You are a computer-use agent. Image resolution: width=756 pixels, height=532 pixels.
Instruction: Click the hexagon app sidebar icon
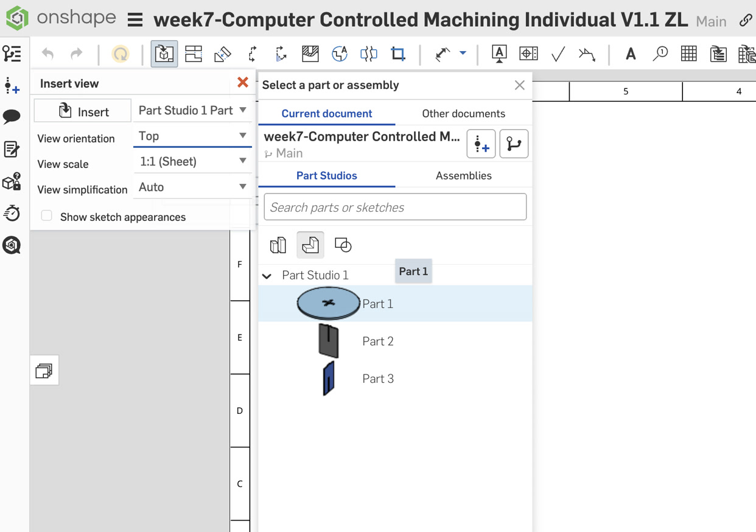point(12,245)
